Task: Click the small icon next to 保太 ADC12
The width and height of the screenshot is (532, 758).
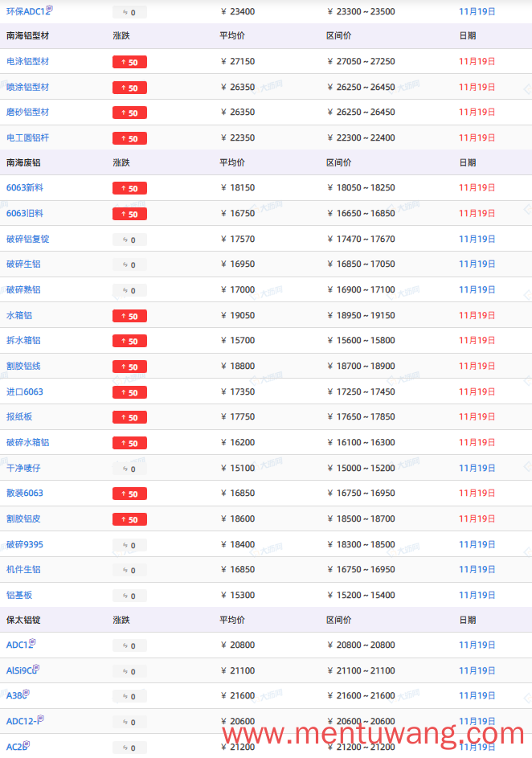Action: click(32, 642)
